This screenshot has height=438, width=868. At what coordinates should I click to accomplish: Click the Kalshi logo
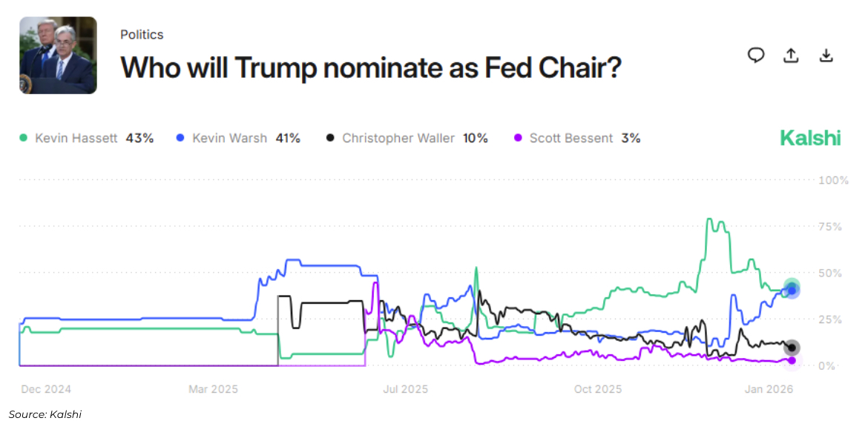[x=810, y=138]
